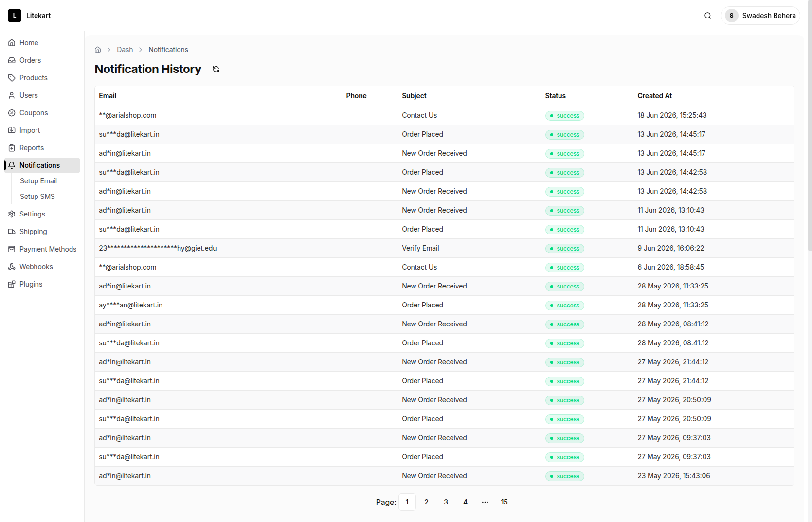Click the S avatar circle
The width and height of the screenshot is (812, 522).
(x=731, y=16)
